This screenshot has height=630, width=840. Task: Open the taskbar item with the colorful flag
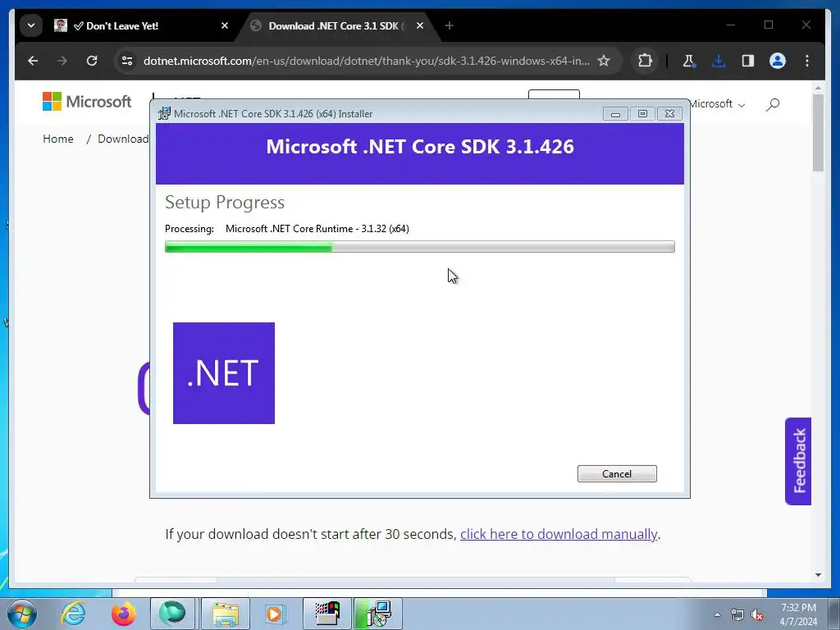click(x=327, y=614)
